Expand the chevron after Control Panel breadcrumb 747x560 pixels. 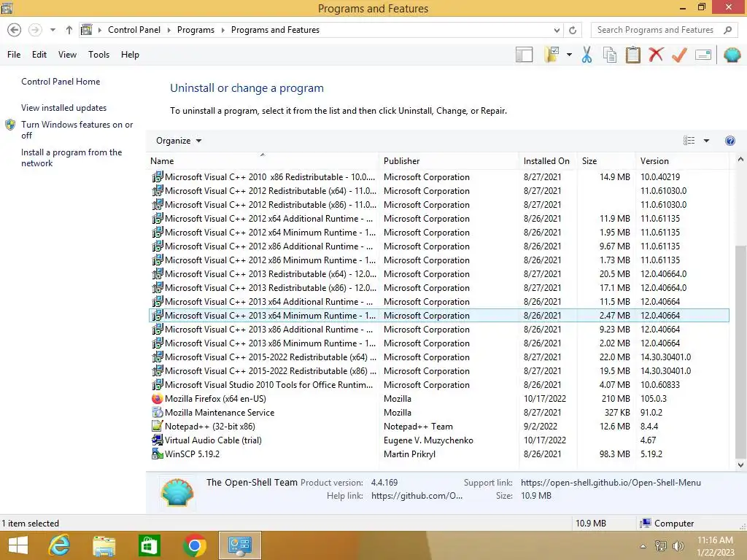pos(169,30)
